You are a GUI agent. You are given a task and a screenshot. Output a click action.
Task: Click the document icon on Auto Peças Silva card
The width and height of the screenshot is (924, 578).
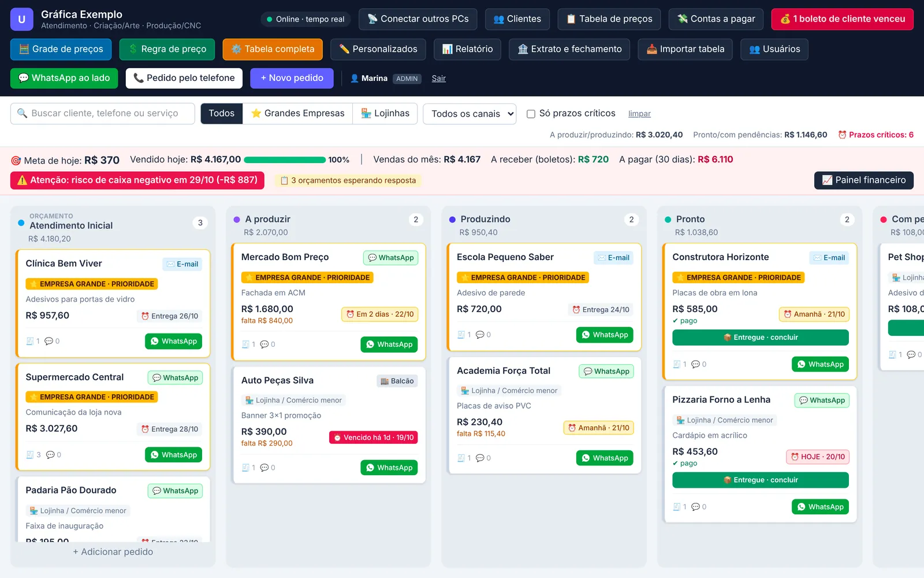(245, 468)
